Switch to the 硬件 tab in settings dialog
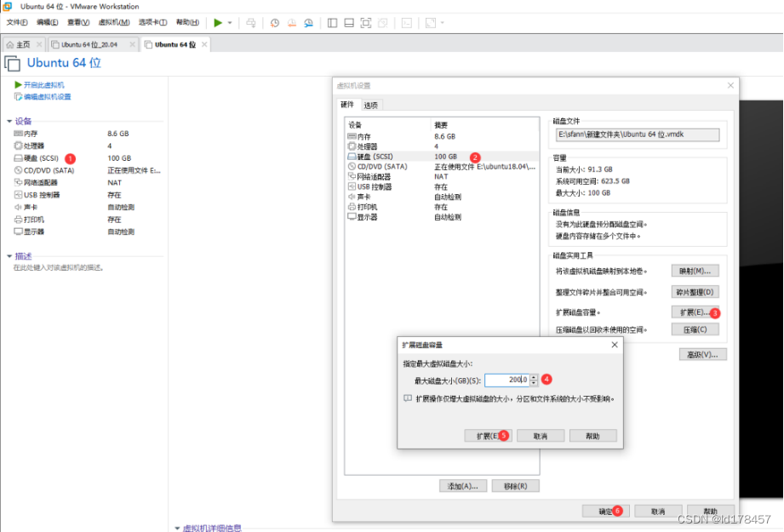This screenshot has height=532, width=784. 347,105
